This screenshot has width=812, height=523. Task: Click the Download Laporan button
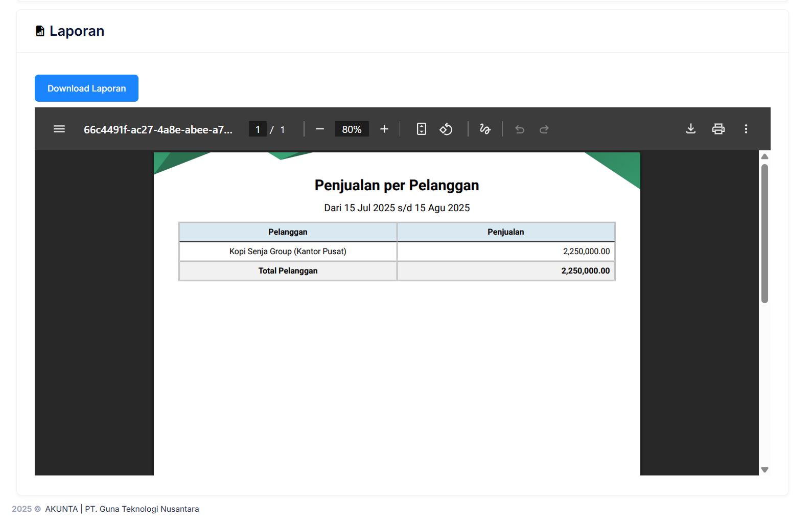pos(86,88)
